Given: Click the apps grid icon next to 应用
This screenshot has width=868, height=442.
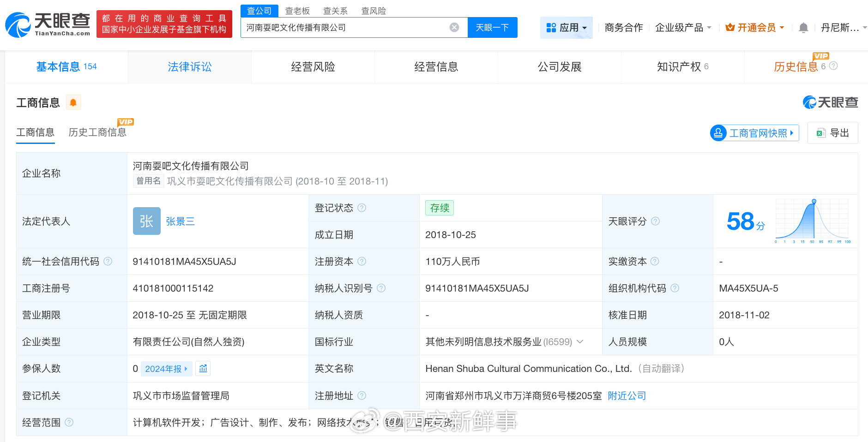Looking at the screenshot, I should point(551,27).
